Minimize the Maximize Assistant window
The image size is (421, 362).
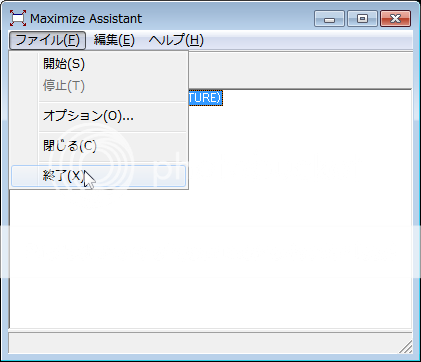pyautogui.click(x=329, y=19)
